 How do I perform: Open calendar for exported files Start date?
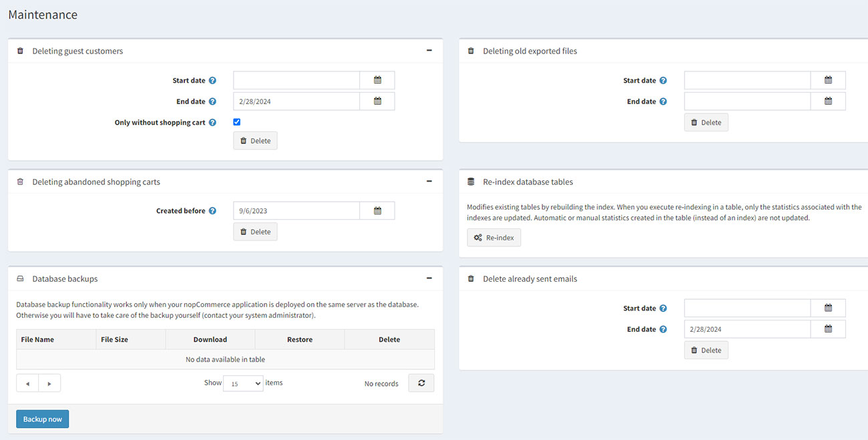pos(828,79)
